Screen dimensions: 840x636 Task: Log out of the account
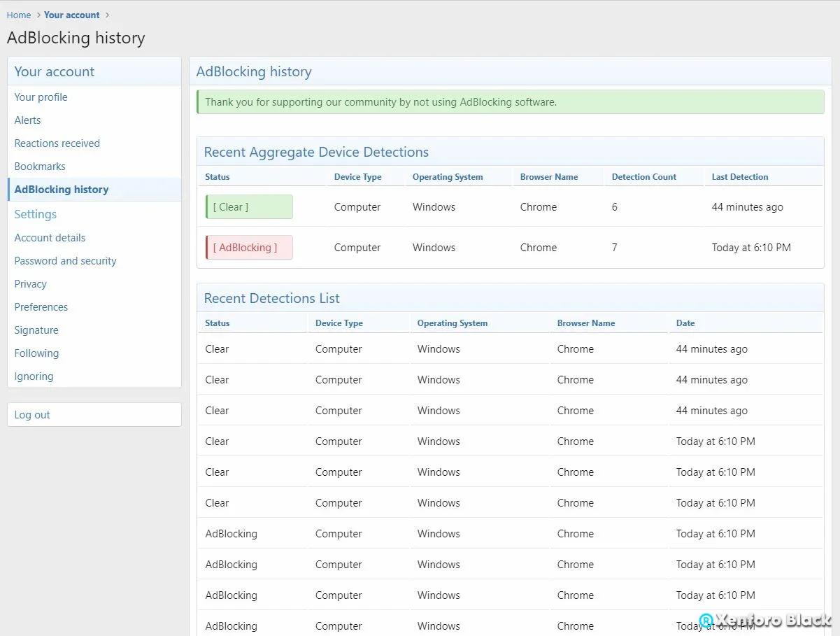(94, 415)
